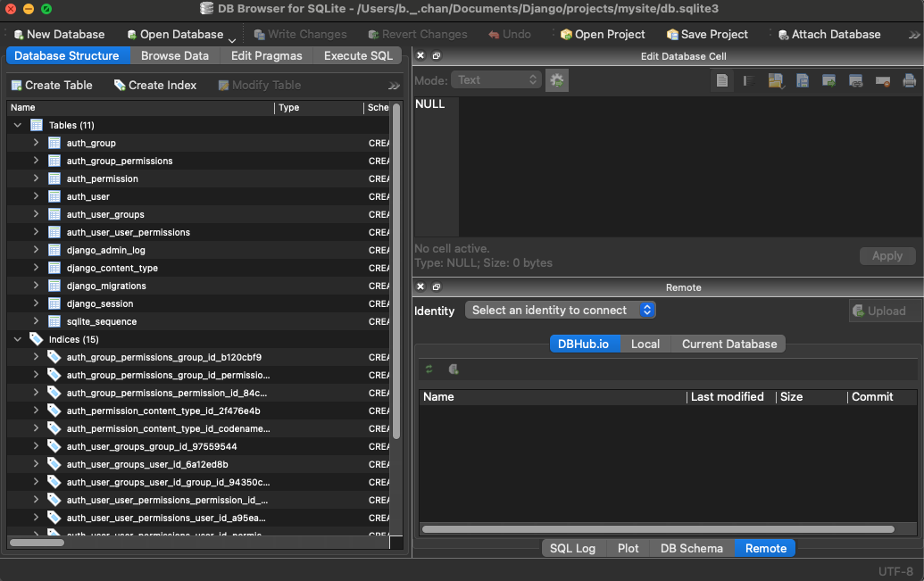Open the DB Schema bottom tab
Screen dimensions: 924x581
[691, 549]
